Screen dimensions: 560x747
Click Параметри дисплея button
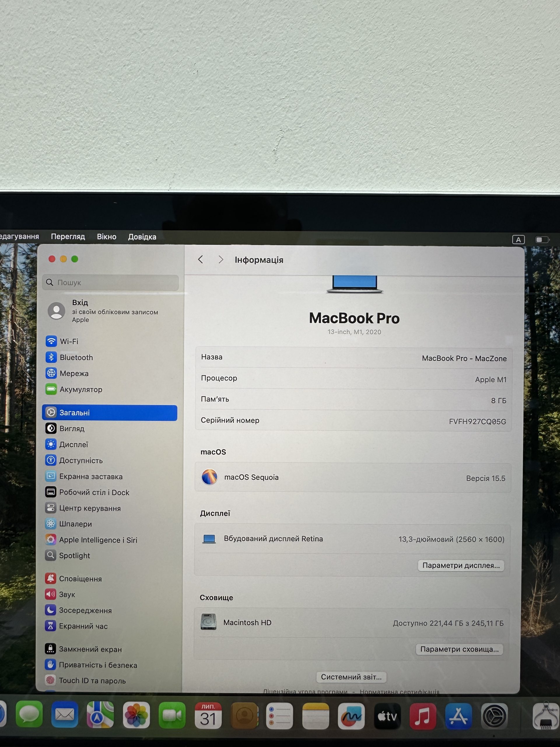461,565
